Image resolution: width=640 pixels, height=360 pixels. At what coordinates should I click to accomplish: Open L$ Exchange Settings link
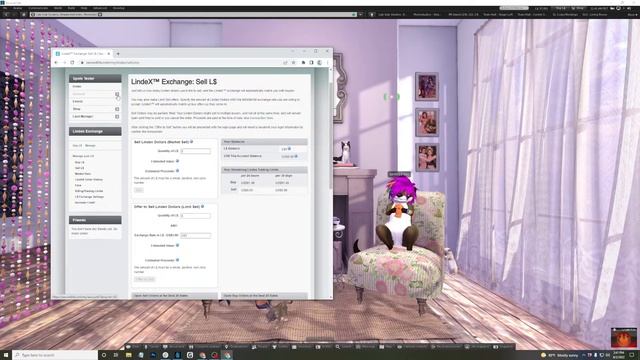click(89, 196)
